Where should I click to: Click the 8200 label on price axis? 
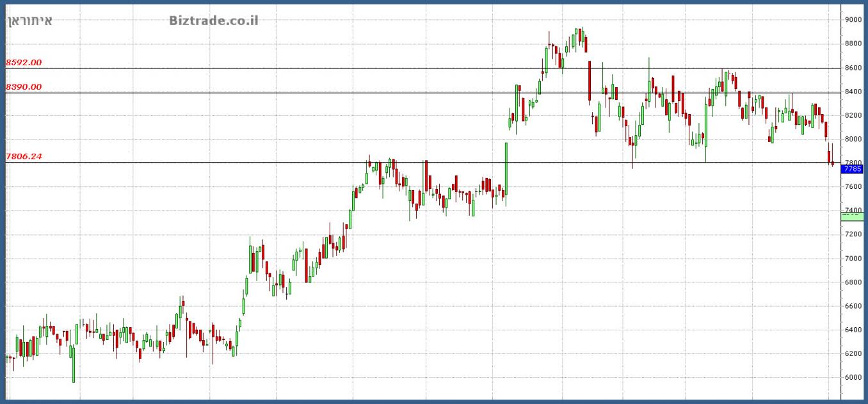853,115
